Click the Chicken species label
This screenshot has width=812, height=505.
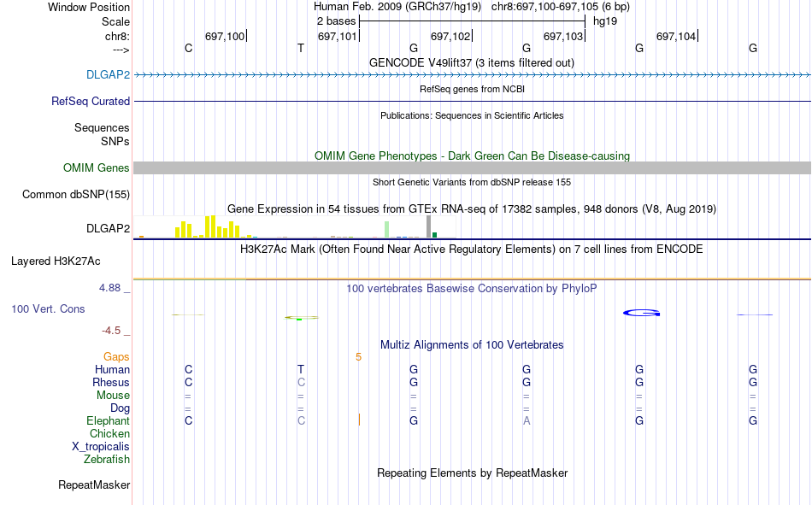[x=109, y=433]
